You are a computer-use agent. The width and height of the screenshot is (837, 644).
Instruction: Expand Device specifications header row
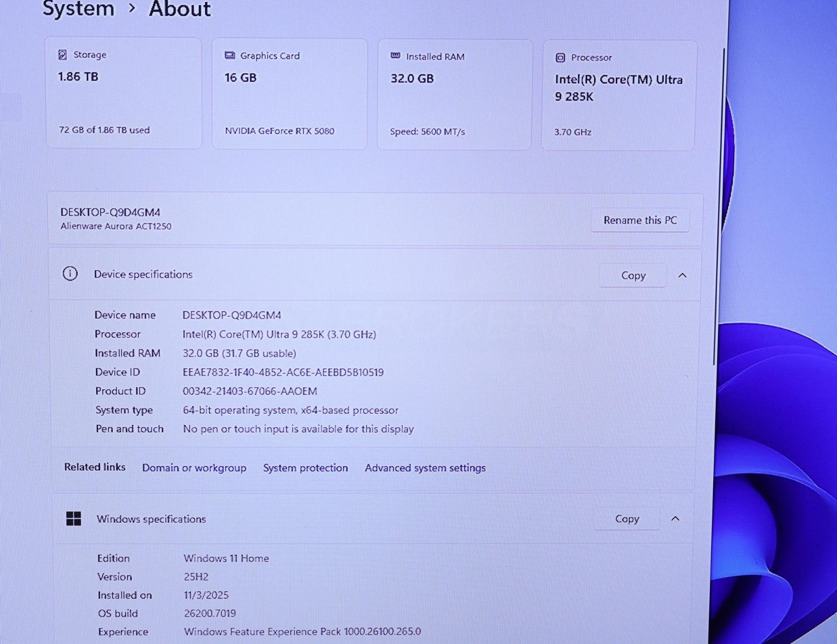(x=366, y=275)
